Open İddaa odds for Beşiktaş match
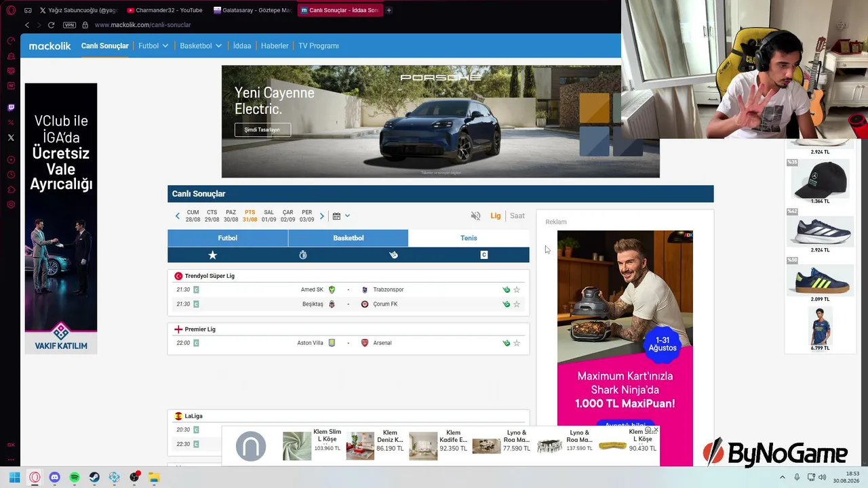Image resolution: width=868 pixels, height=488 pixels. 506,304
